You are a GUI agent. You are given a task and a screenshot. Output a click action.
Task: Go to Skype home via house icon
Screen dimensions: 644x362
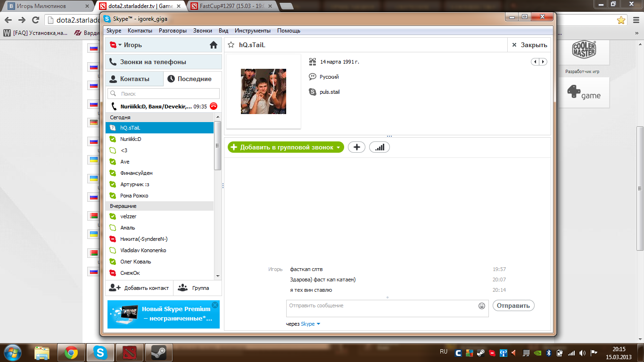click(x=214, y=45)
